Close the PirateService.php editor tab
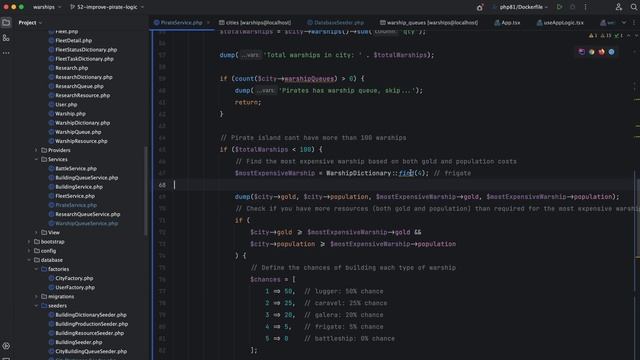Viewport: 640px width, 360px height. pos(208,23)
